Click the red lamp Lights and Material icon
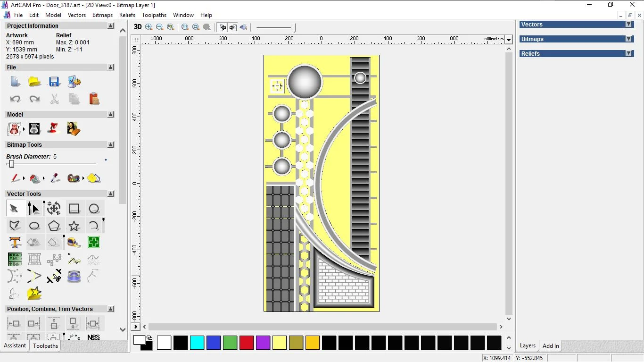 click(54, 128)
